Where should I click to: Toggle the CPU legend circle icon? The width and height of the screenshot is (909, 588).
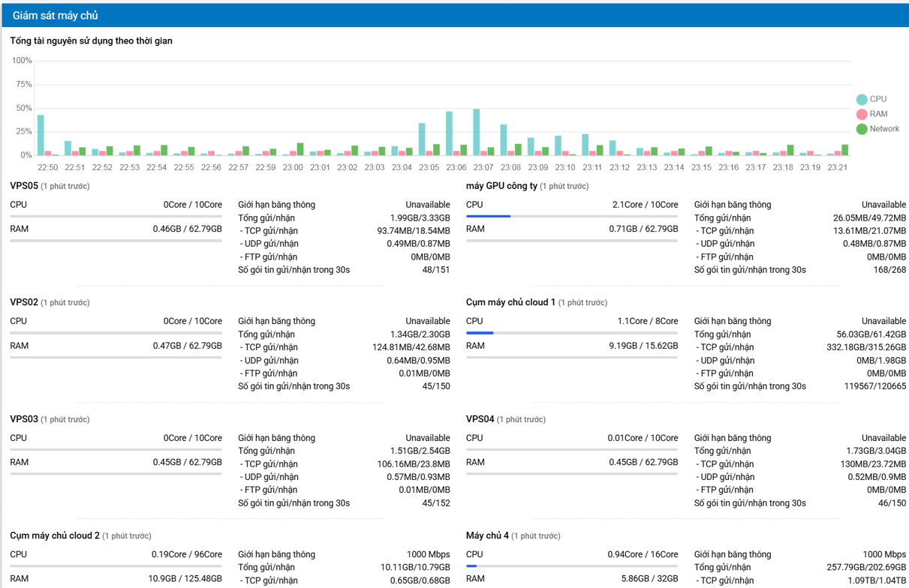click(x=862, y=100)
